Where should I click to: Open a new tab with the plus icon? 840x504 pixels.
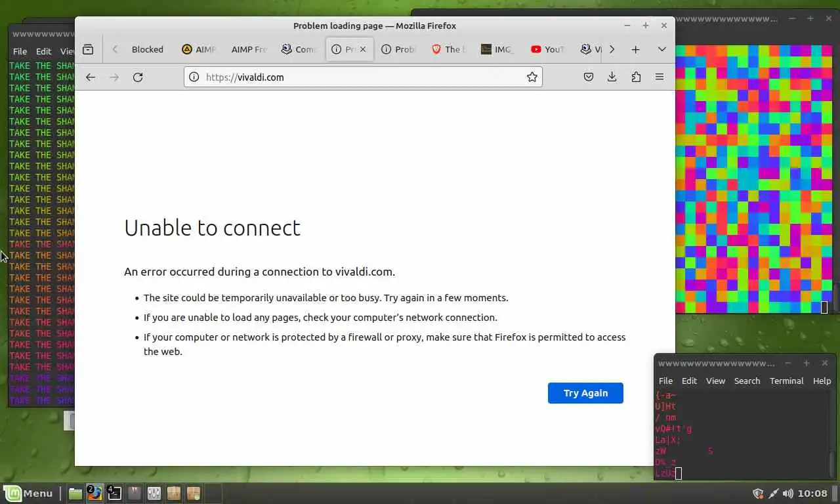coord(635,49)
